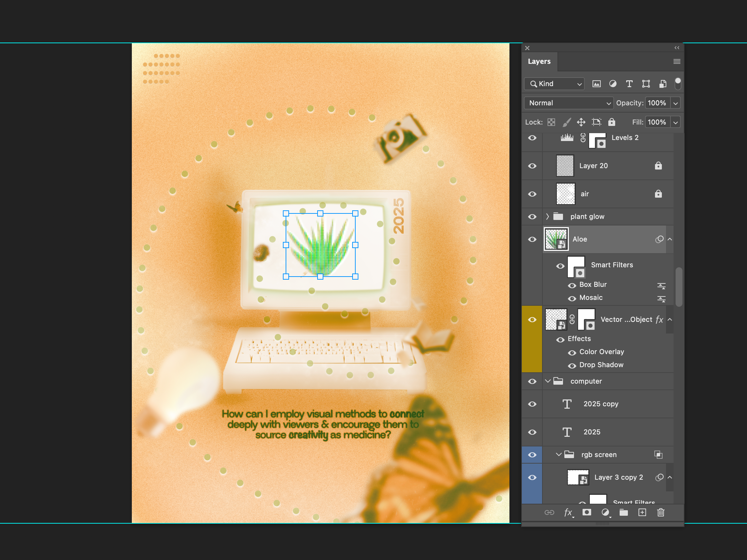Hide the plant glow group
This screenshot has width=747, height=560.
tap(532, 217)
